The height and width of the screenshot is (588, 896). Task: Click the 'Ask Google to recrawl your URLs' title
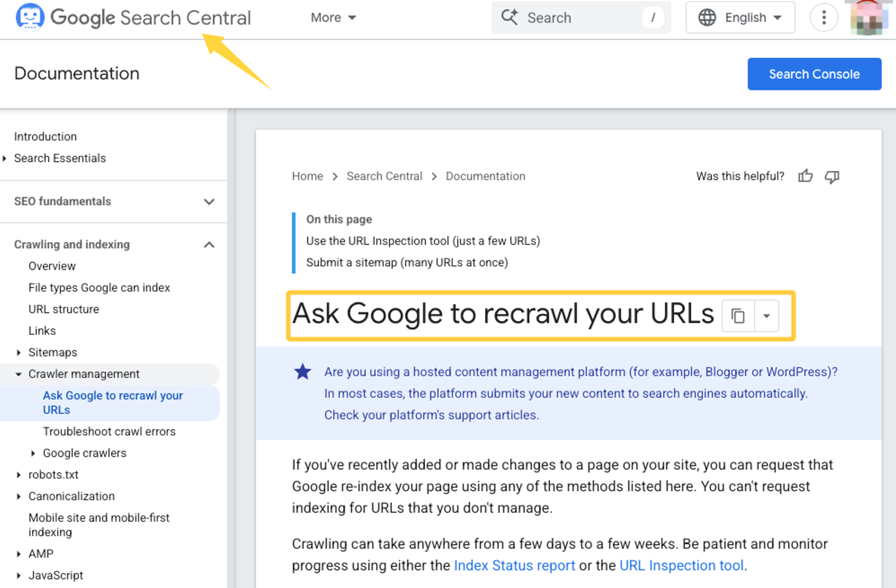click(503, 314)
